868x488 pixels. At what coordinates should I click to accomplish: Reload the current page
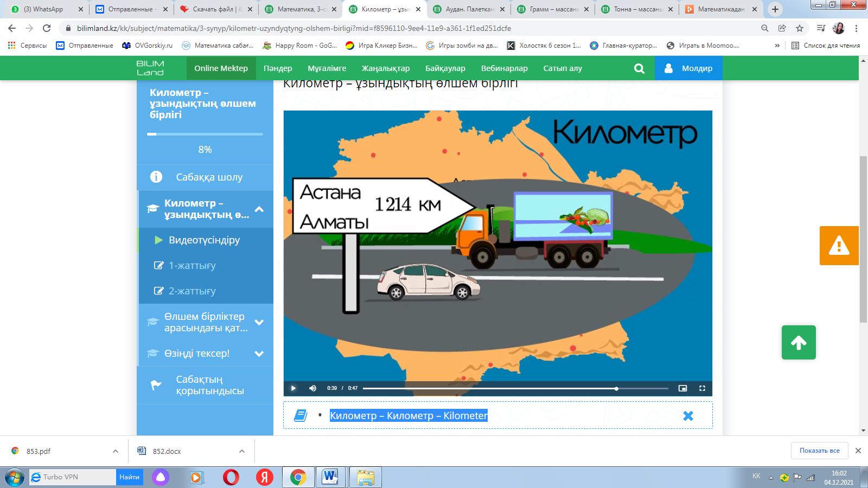click(47, 28)
